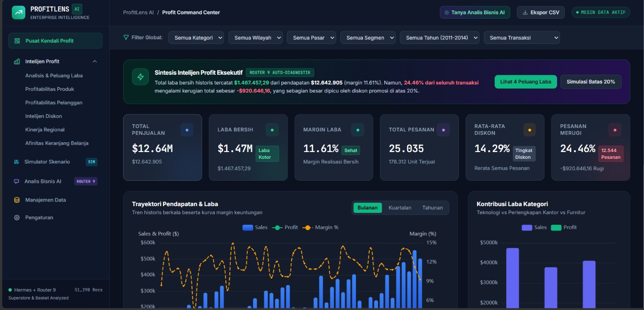644x310 pixels.
Task: Toggle Sales series in Trayektori chart legend
Action: tap(255, 228)
